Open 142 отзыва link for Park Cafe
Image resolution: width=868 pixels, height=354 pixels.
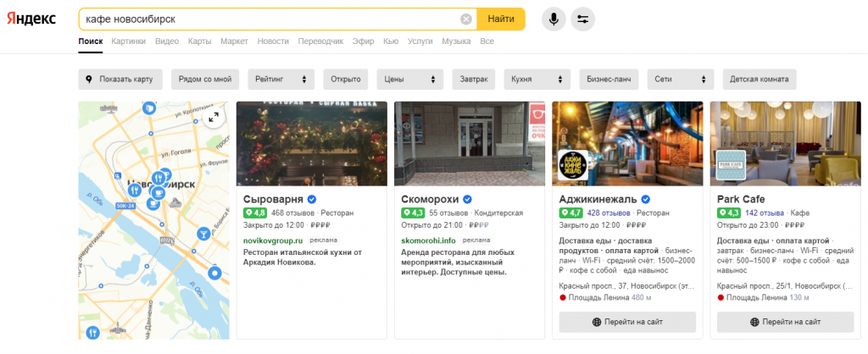click(x=765, y=213)
